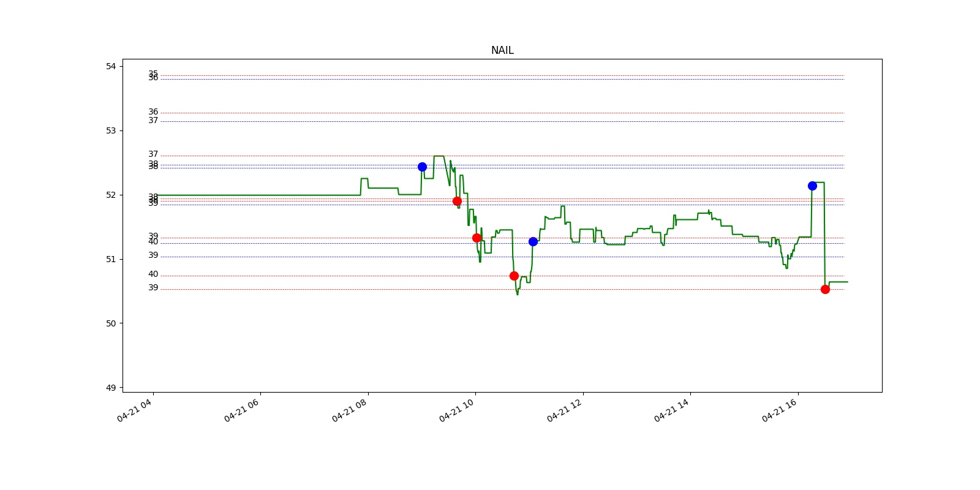Click the 39 label beside the blue line near 51.05

[153, 255]
